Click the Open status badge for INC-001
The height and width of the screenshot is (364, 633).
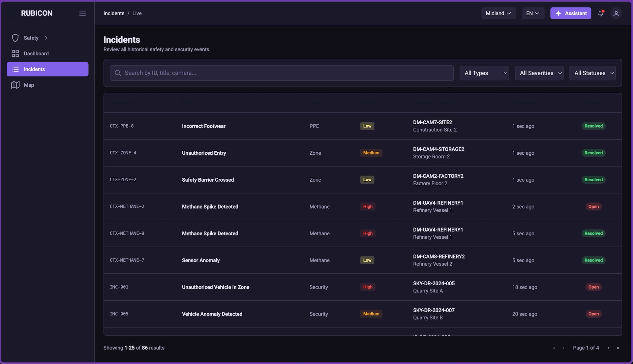(x=593, y=287)
